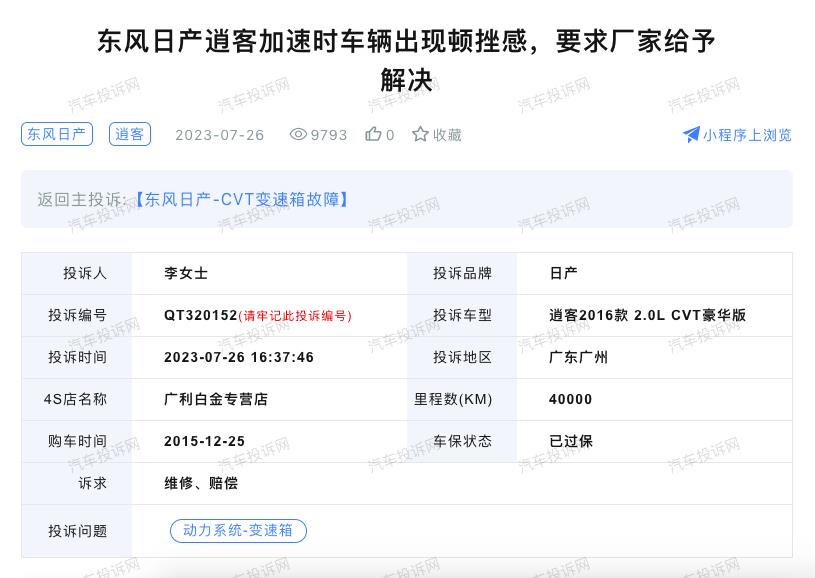Click the 投诉问题 label cell

pyautogui.click(x=77, y=531)
